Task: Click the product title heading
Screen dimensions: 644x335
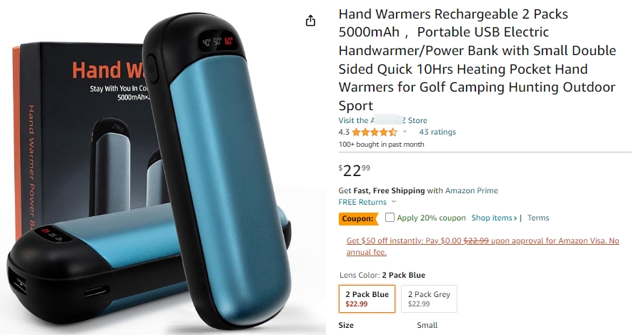Action: 477,59
